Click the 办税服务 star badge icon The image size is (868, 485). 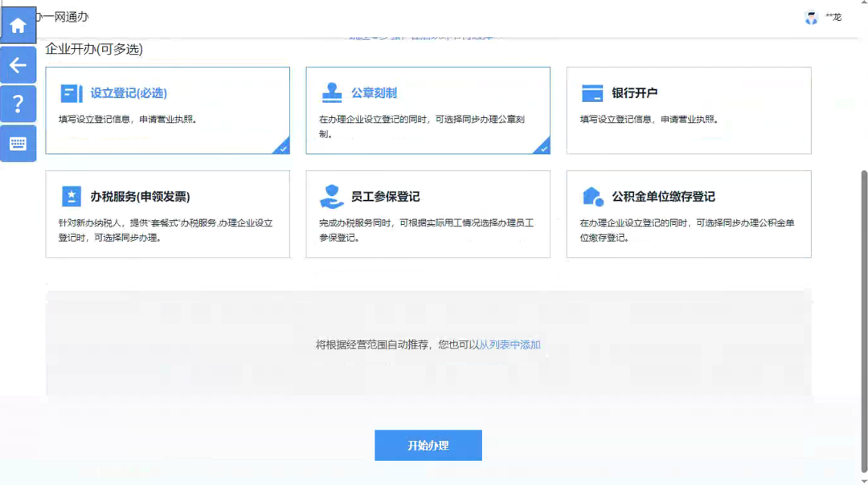71,196
